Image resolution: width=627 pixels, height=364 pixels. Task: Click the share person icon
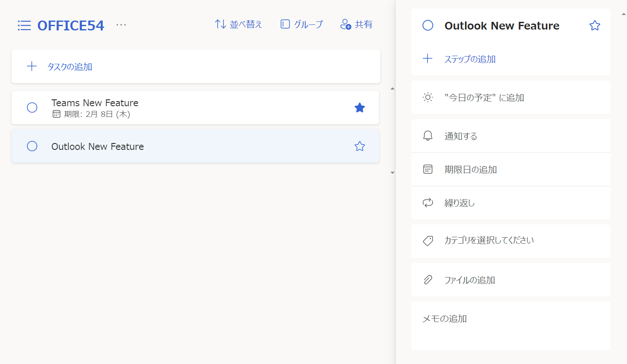coord(346,24)
